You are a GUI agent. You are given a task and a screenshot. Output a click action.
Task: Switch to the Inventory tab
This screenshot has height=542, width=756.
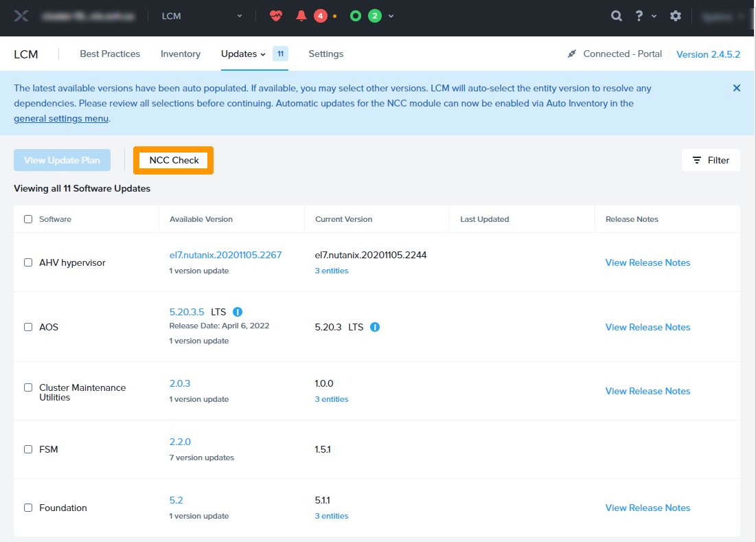[x=181, y=54]
